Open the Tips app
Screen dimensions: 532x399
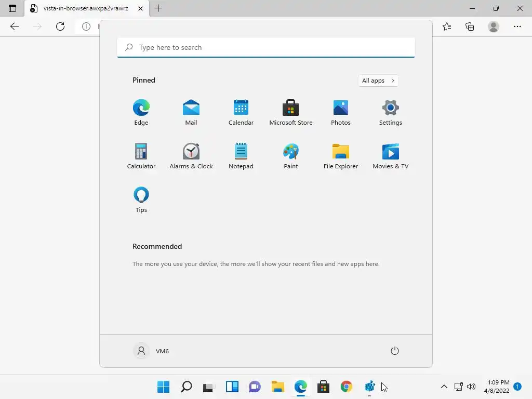pyautogui.click(x=141, y=200)
